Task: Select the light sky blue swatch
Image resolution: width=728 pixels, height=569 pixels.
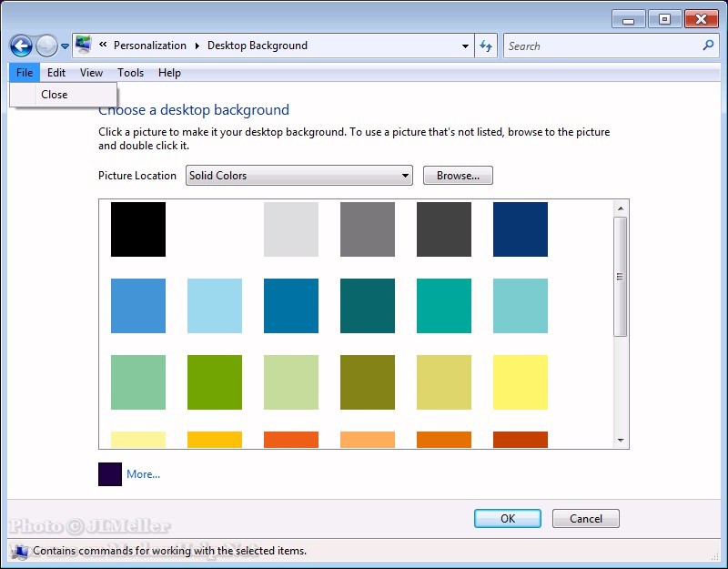Action: [x=215, y=306]
